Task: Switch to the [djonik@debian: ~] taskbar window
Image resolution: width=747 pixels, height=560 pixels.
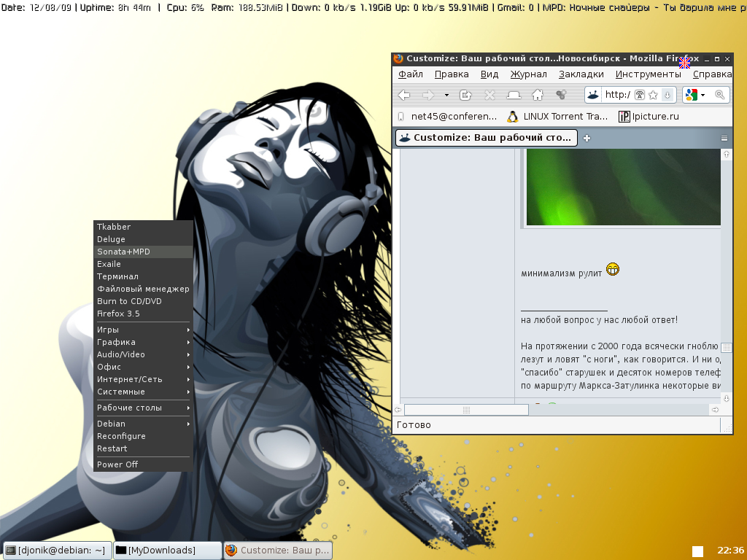Action: click(56, 551)
